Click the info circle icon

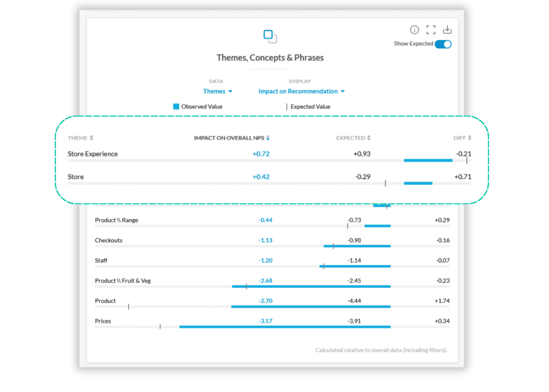pos(414,30)
